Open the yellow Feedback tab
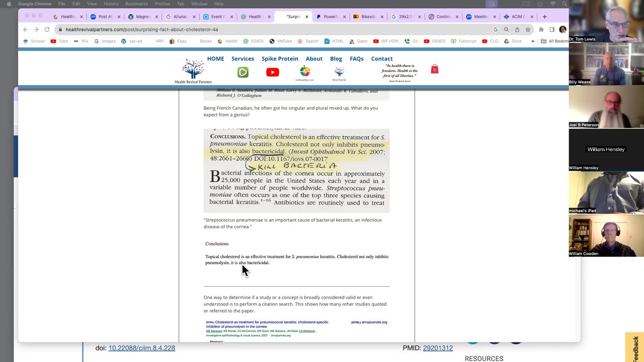644x362 pixels. 635,347
